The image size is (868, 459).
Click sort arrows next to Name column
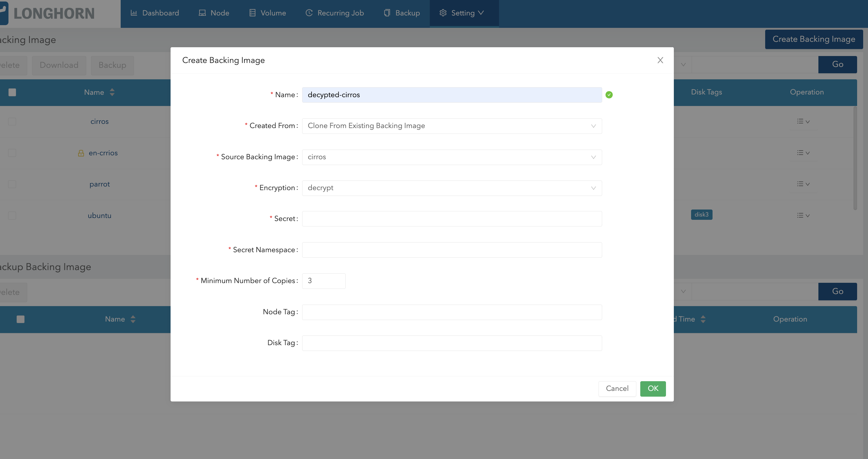coord(112,92)
